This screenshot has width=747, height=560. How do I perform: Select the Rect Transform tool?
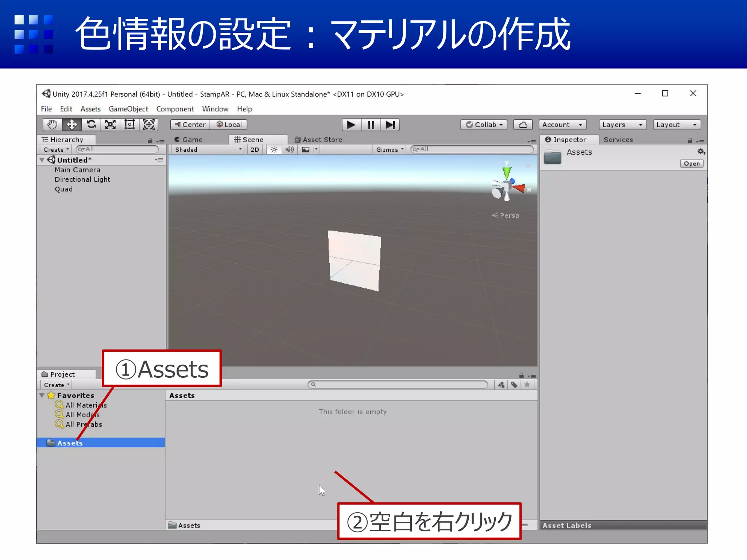pos(130,125)
